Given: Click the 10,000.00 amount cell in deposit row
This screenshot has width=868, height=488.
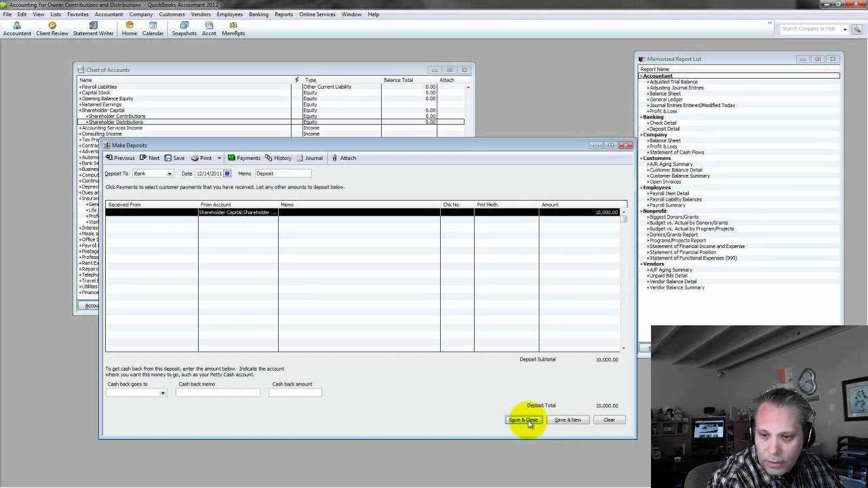Looking at the screenshot, I should 579,212.
